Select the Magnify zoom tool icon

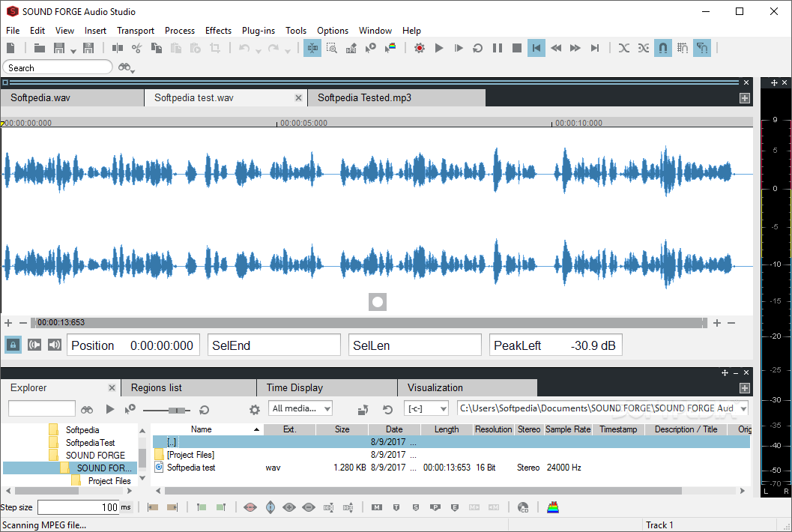coord(332,48)
